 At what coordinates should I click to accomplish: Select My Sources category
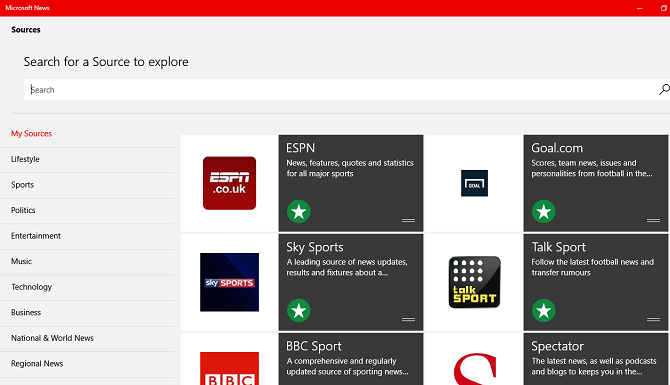[x=31, y=133]
